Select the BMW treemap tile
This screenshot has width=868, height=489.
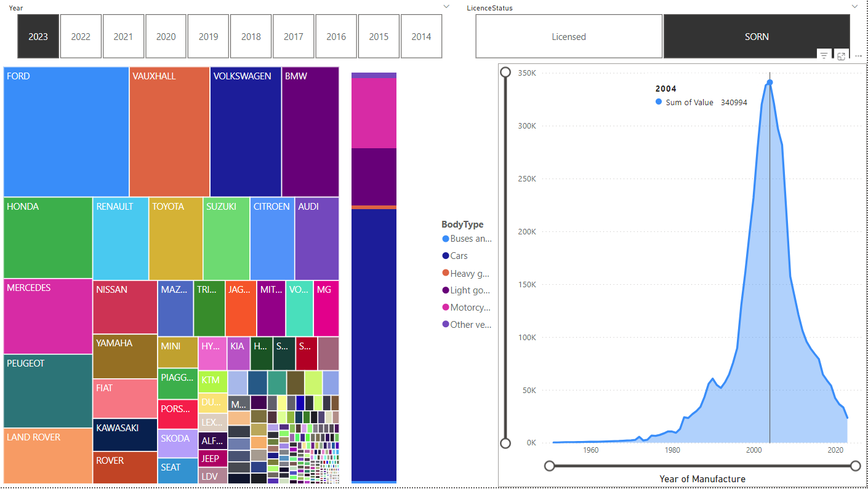pyautogui.click(x=310, y=132)
